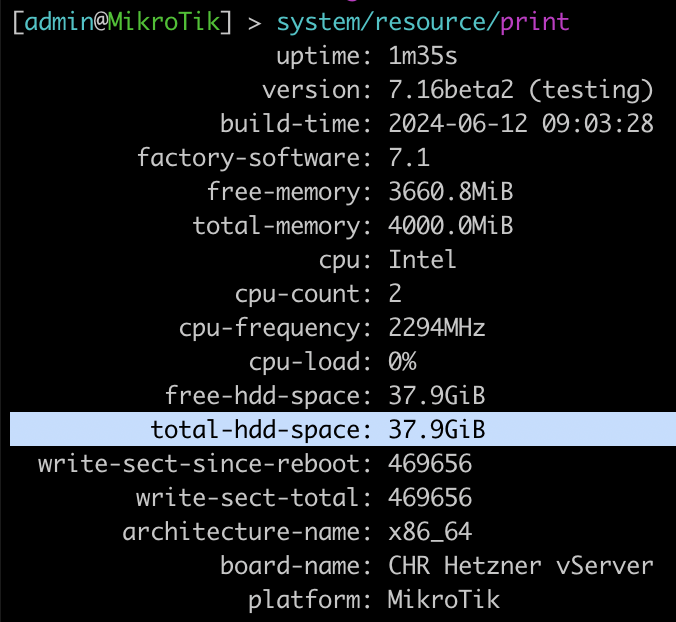Image resolution: width=676 pixels, height=622 pixels.
Task: Select the free-memory value 3660.8MiB
Action: pyautogui.click(x=451, y=192)
